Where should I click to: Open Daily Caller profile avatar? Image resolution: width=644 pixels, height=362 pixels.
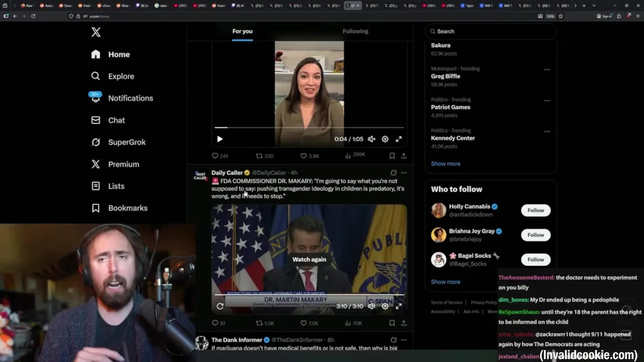click(x=200, y=175)
